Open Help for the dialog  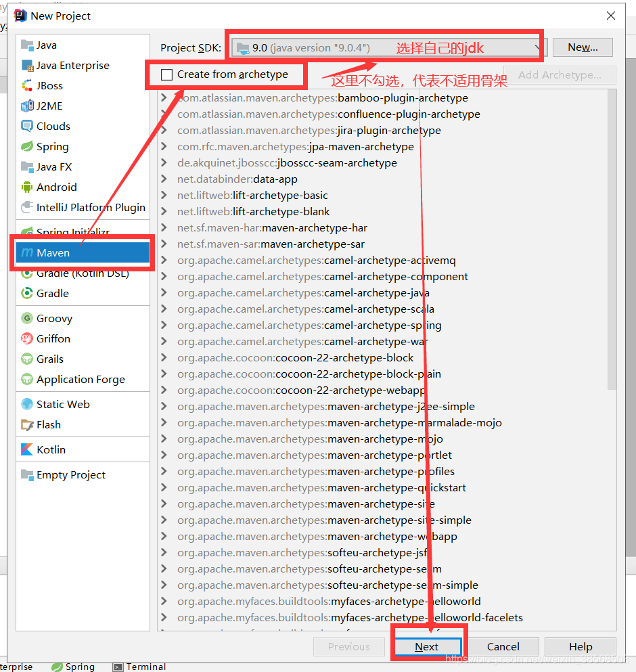[581, 647]
